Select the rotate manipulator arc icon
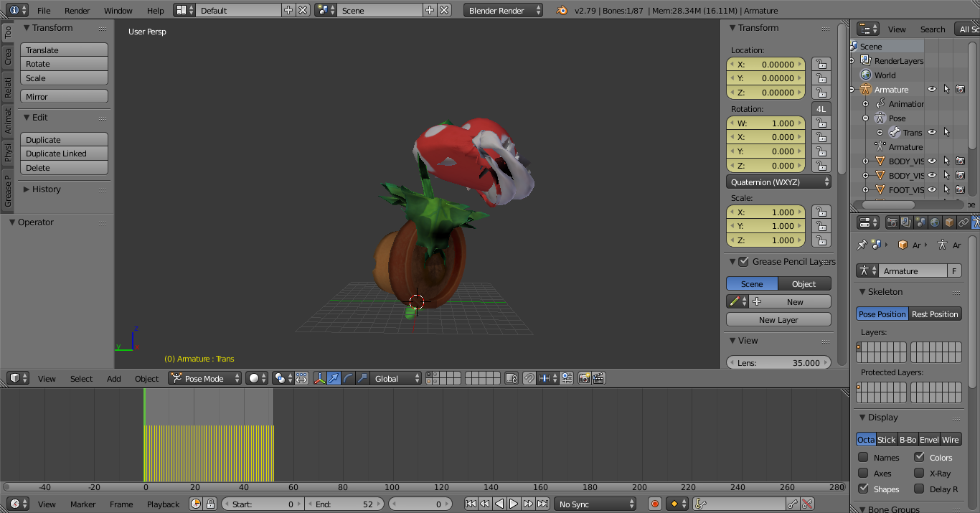This screenshot has width=980, height=513. pyautogui.click(x=348, y=378)
